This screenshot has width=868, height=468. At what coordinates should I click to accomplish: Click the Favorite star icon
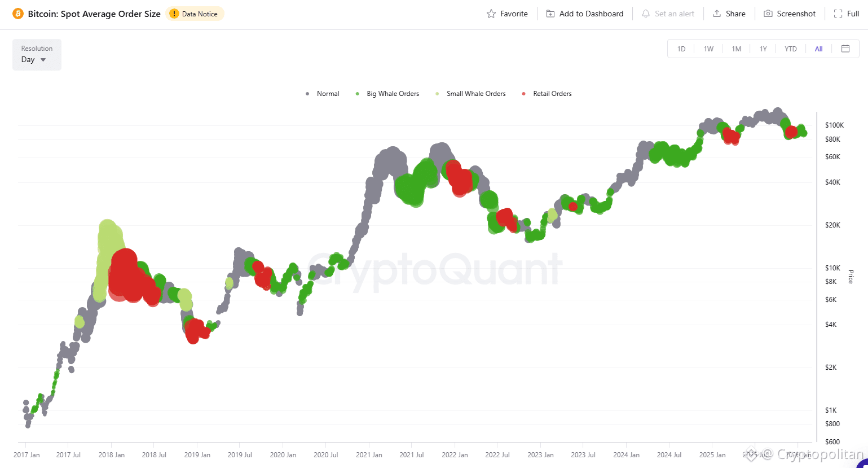pos(490,14)
